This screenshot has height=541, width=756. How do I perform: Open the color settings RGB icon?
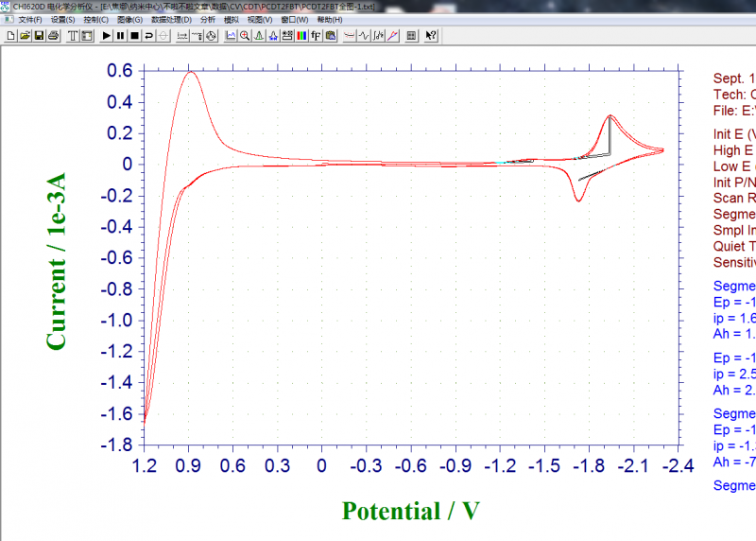(x=301, y=36)
